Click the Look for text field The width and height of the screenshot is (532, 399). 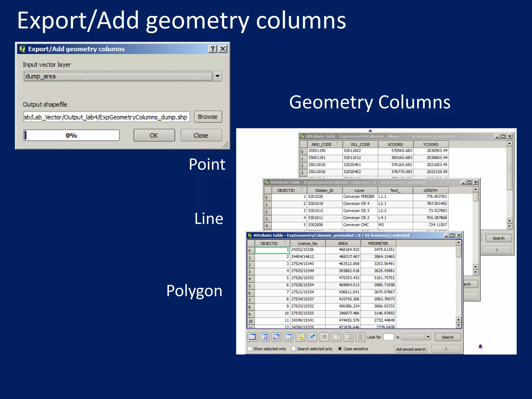tap(389, 337)
